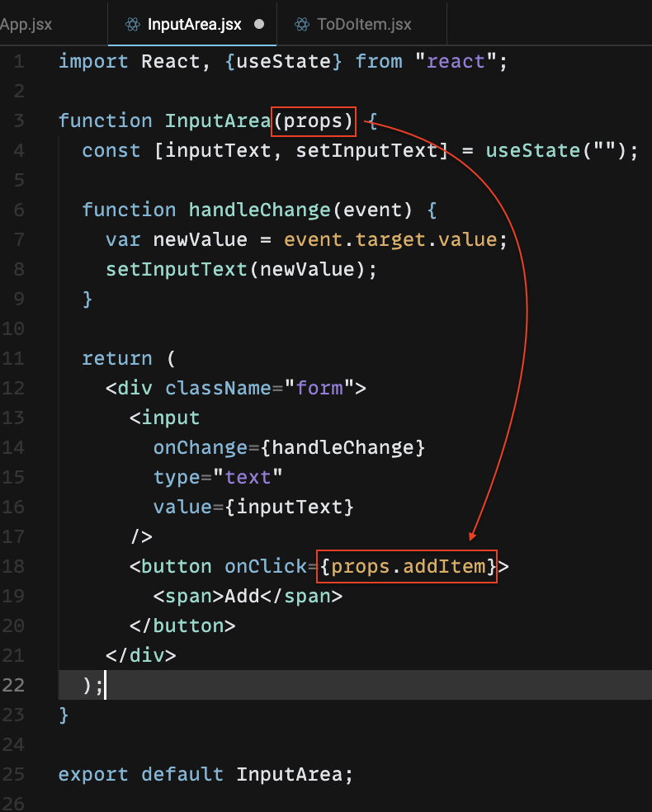Viewport: 652px width, 812px height.
Task: Switch to the App.jsx tab
Action: [x=26, y=24]
